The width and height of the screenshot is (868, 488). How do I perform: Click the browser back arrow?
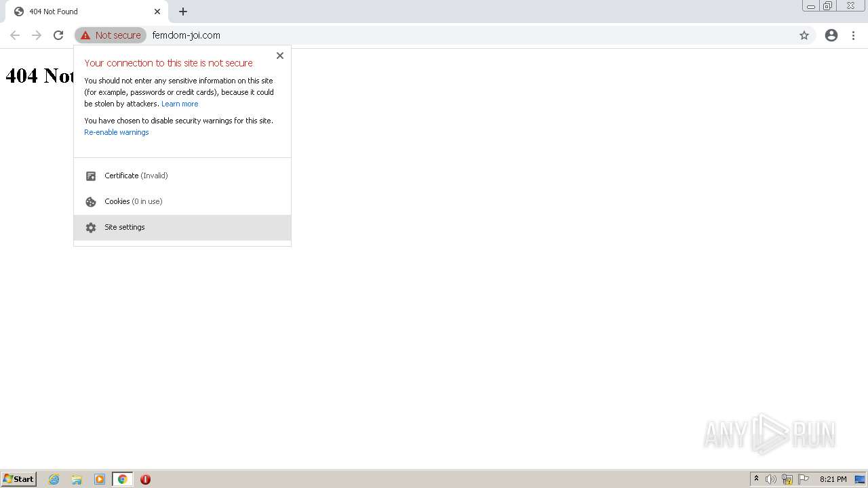pos(15,35)
